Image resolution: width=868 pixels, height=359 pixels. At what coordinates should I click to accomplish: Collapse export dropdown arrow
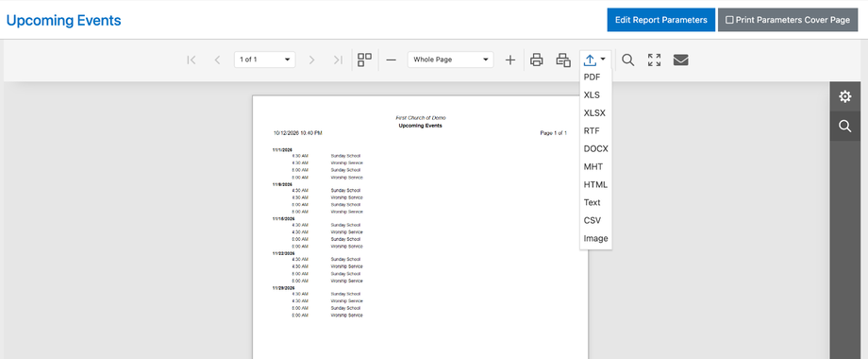[603, 60]
